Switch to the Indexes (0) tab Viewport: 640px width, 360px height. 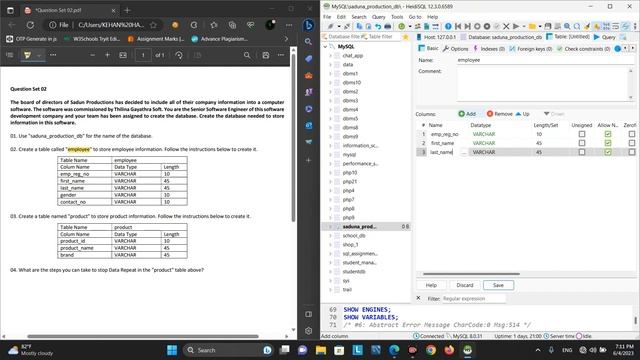point(489,49)
